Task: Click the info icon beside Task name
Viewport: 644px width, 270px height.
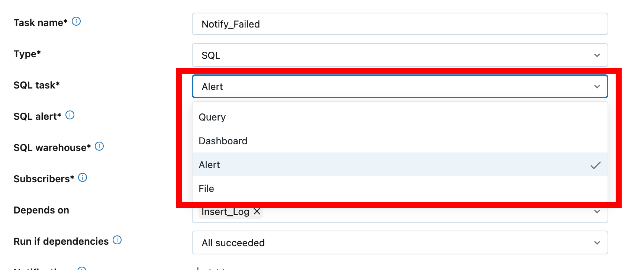Action: click(76, 21)
